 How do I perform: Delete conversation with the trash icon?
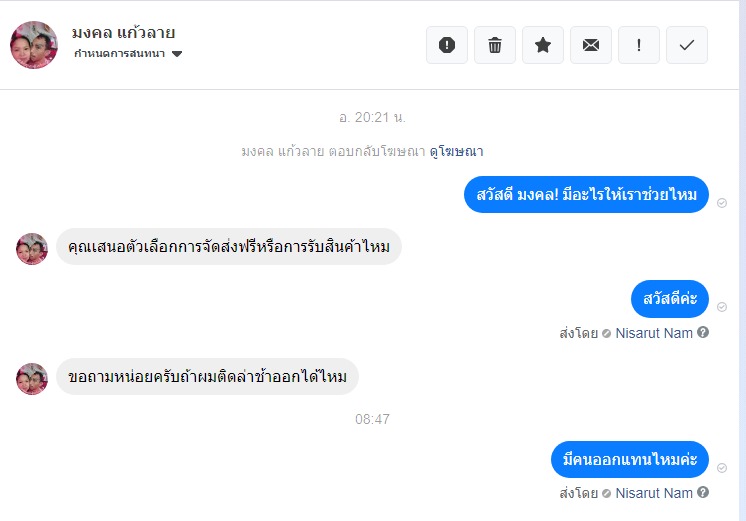click(x=495, y=45)
